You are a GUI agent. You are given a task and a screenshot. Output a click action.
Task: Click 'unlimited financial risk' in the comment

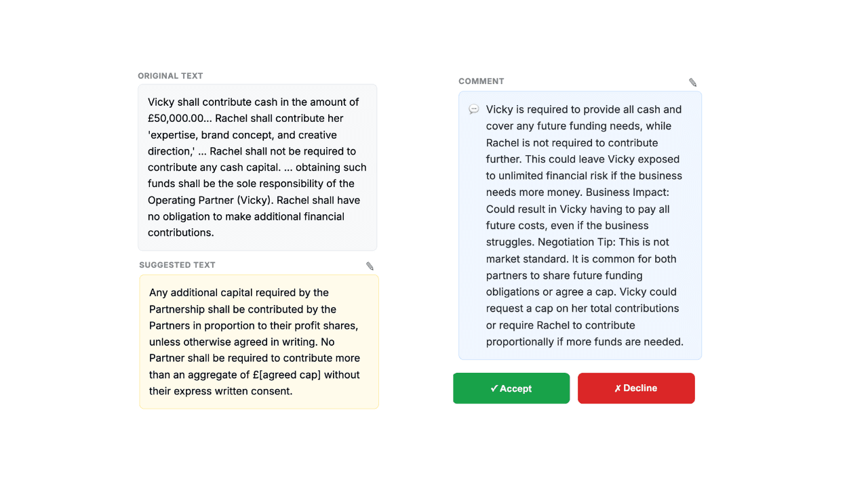(x=559, y=176)
